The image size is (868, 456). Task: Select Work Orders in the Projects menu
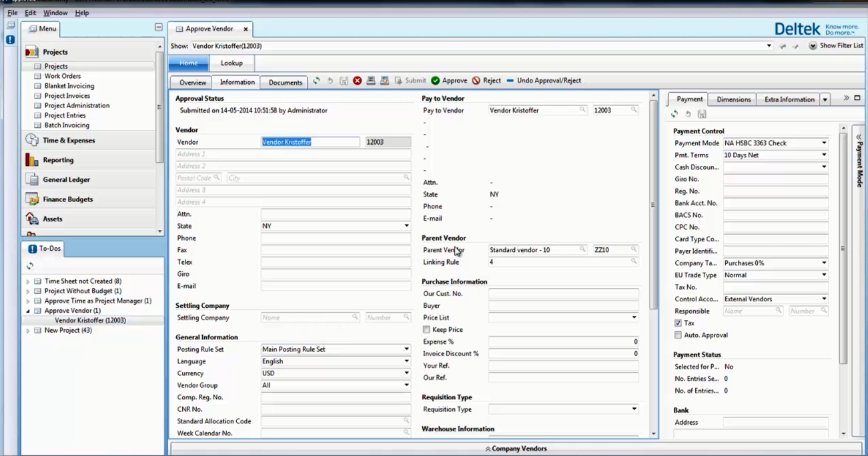tap(62, 76)
